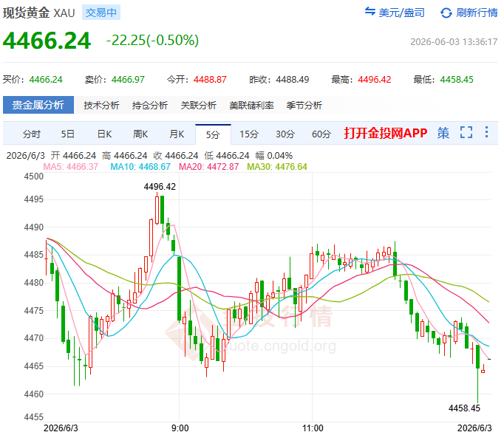Click the USD/ounce unit switch arrows icon
The image size is (504, 432).
coord(370,11)
